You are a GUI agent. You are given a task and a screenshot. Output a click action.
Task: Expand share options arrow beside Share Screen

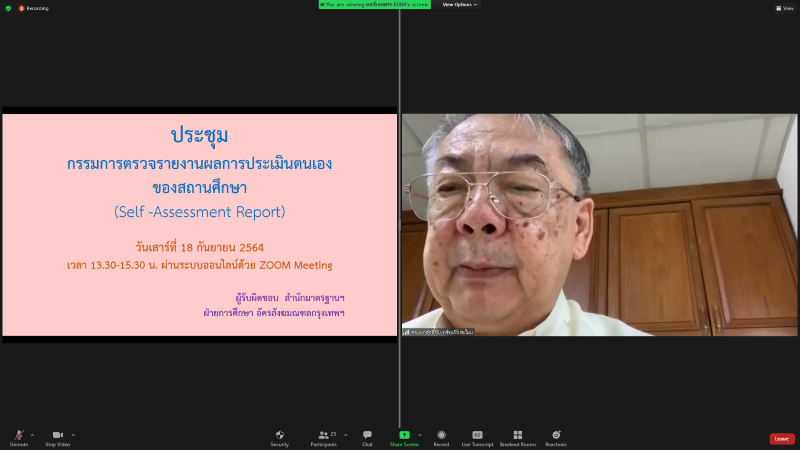click(420, 435)
